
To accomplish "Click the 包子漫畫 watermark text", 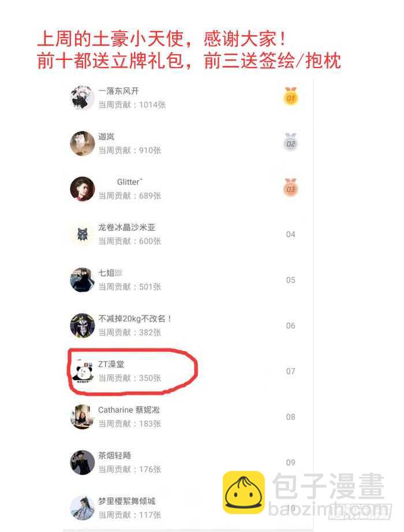I will point(328,486).
